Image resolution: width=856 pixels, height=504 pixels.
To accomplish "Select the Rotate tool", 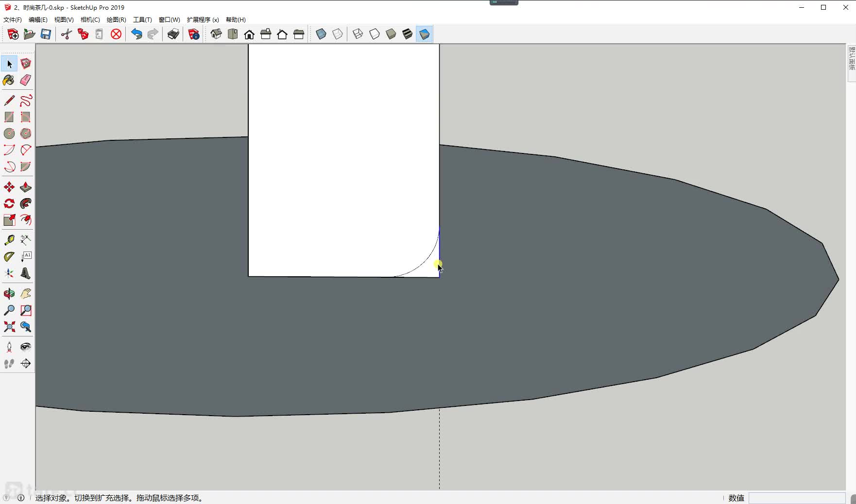I will (x=9, y=203).
